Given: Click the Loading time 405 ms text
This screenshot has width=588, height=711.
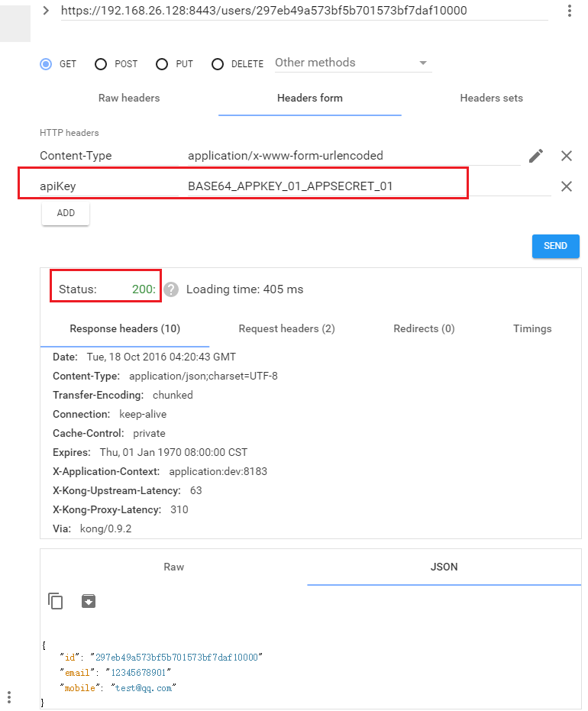Looking at the screenshot, I should (245, 289).
